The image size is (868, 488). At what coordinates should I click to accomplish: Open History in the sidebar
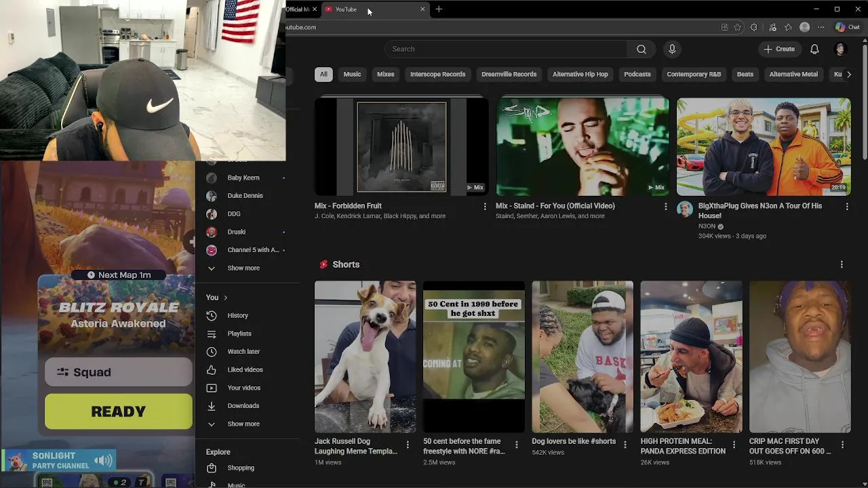[x=237, y=315]
